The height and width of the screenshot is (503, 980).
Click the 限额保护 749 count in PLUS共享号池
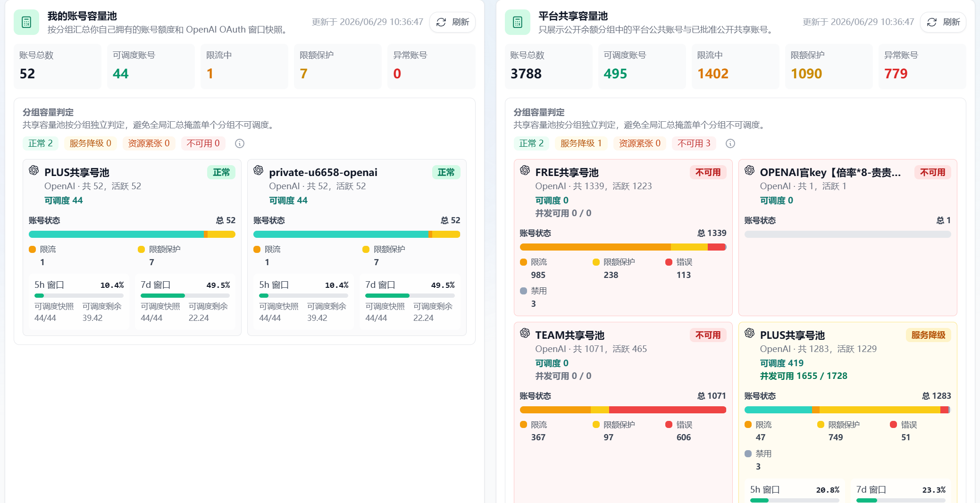[x=836, y=437]
